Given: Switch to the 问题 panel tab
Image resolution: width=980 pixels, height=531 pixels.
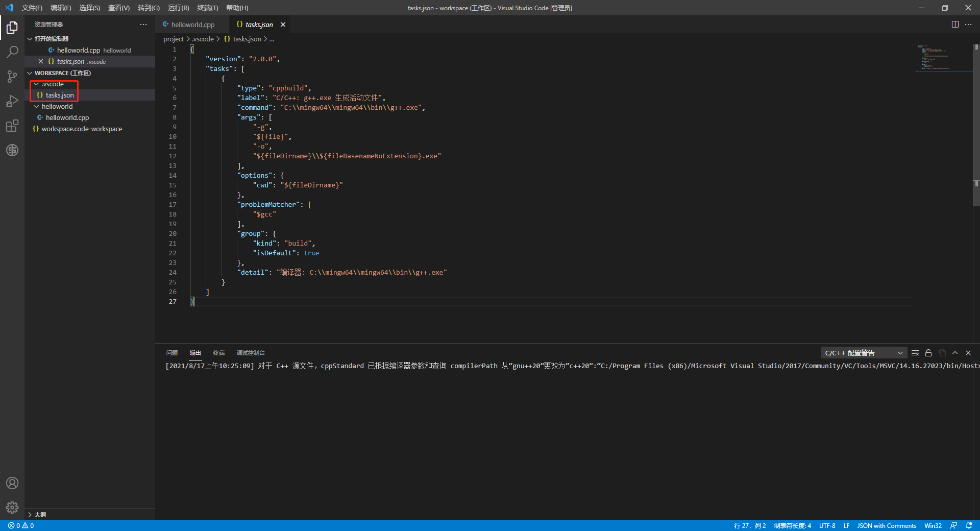Looking at the screenshot, I should click(172, 353).
